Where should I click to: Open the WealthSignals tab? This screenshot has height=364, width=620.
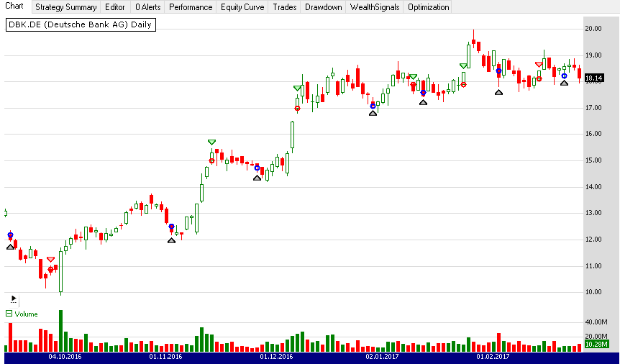coord(374,7)
